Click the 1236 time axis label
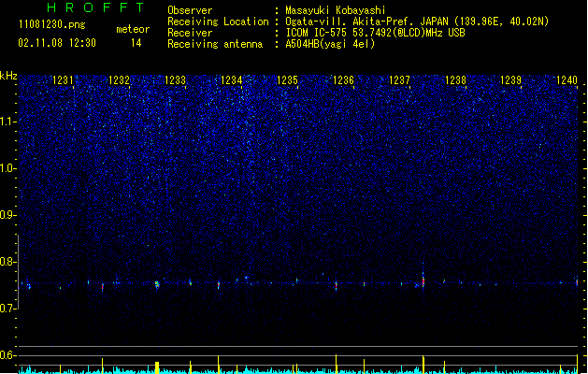This screenshot has height=374, width=588. coord(343,80)
